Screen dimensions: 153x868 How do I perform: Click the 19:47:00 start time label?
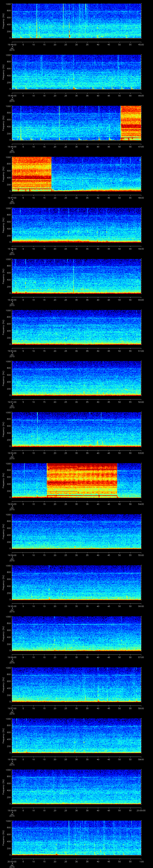(x=12, y=198)
